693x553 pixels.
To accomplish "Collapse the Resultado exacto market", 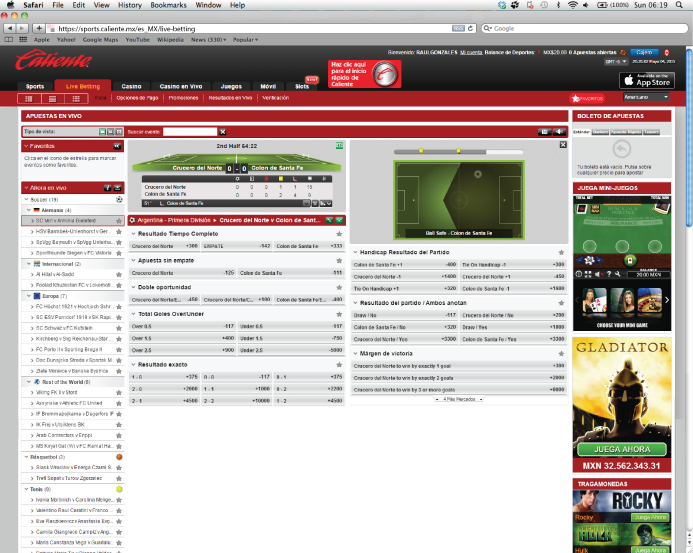I will tap(133, 365).
